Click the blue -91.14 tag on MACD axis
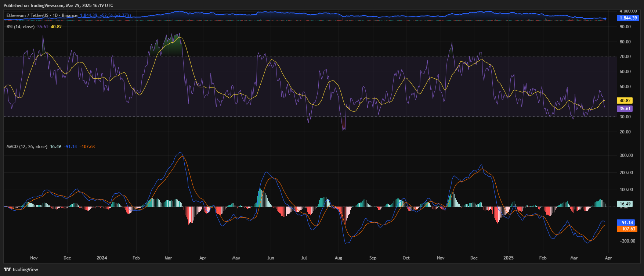644x276 pixels. (626, 223)
